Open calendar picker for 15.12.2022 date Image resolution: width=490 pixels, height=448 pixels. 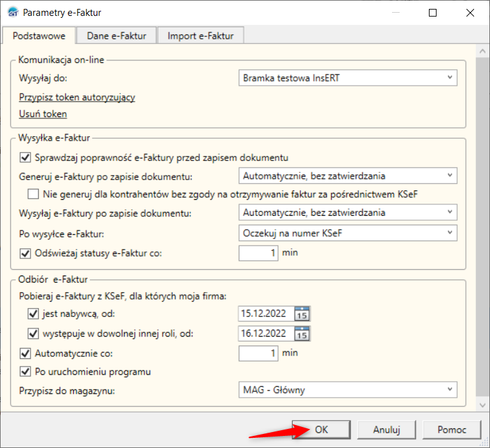[302, 314]
